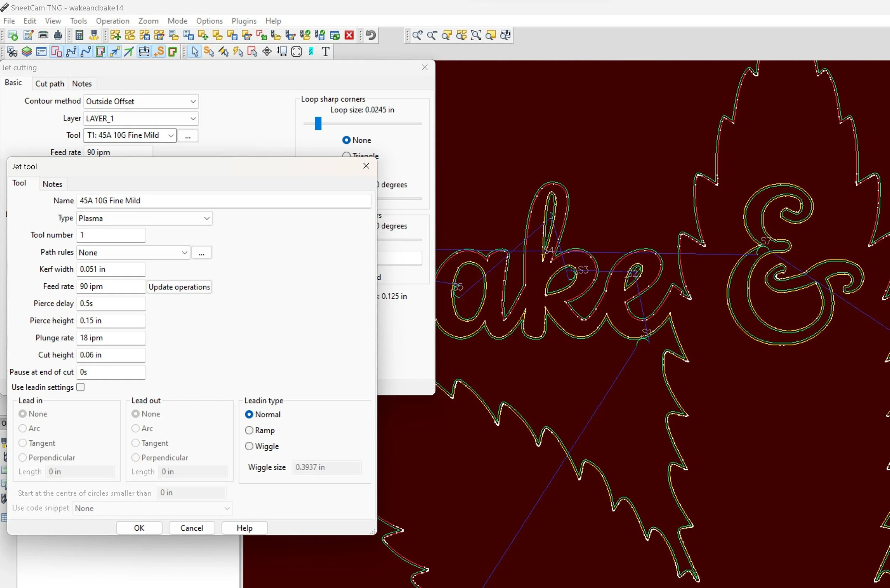Click the Update operations button

(179, 287)
